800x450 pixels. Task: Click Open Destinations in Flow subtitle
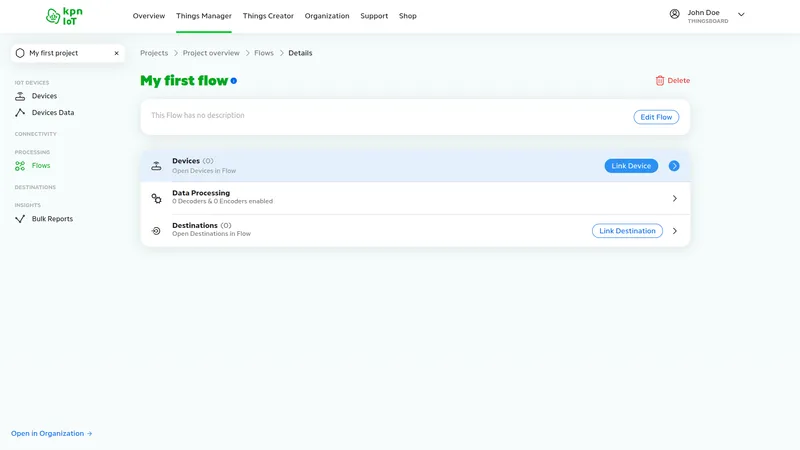pos(211,234)
